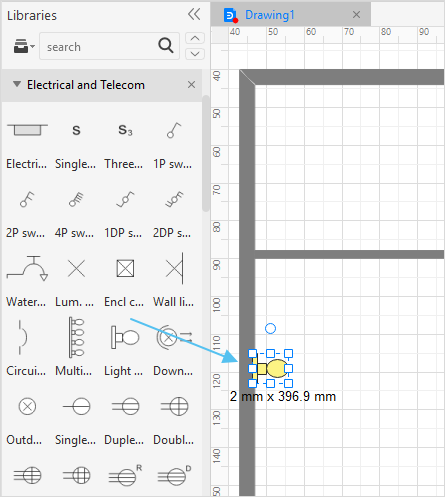The image size is (445, 497).
Task: Click the Enclosed ceiling luminaire symbol
Action: click(x=125, y=268)
